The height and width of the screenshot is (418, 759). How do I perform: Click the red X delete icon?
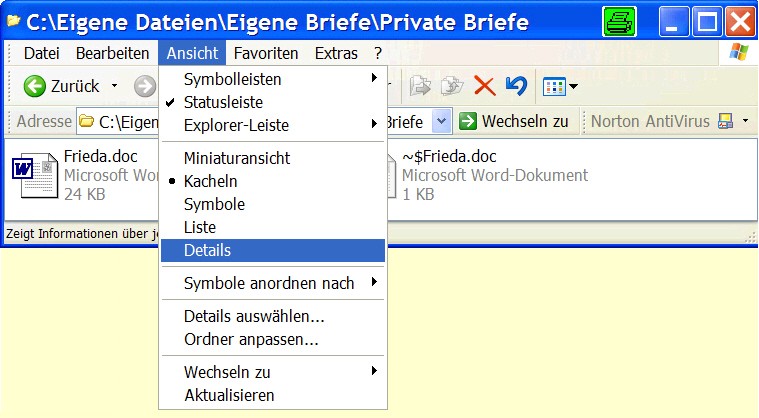(485, 86)
